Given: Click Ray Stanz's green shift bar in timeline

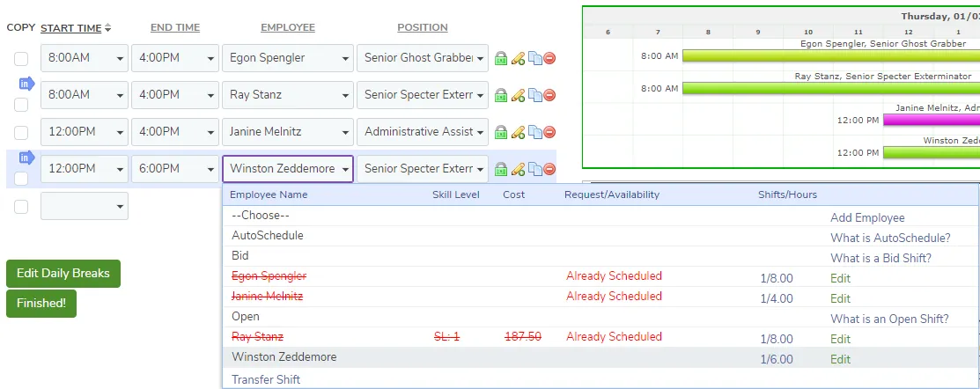Looking at the screenshot, I should coord(831,88).
